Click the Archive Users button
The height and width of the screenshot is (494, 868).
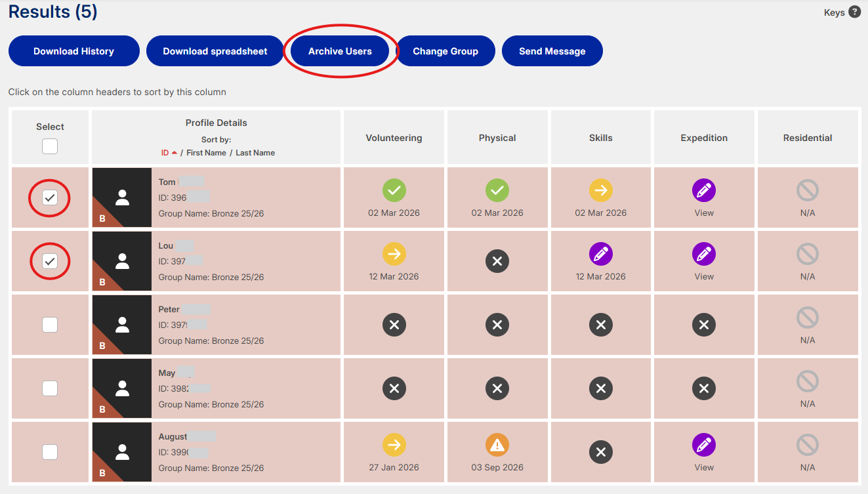(340, 51)
